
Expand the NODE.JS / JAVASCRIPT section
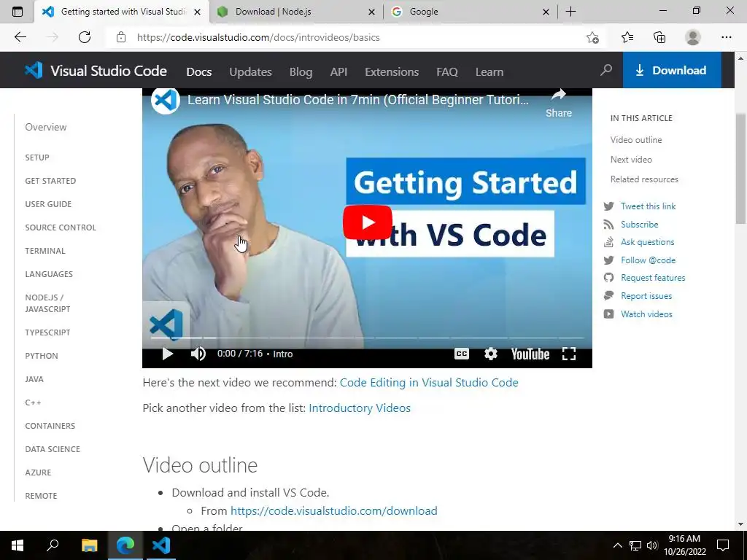(x=47, y=303)
